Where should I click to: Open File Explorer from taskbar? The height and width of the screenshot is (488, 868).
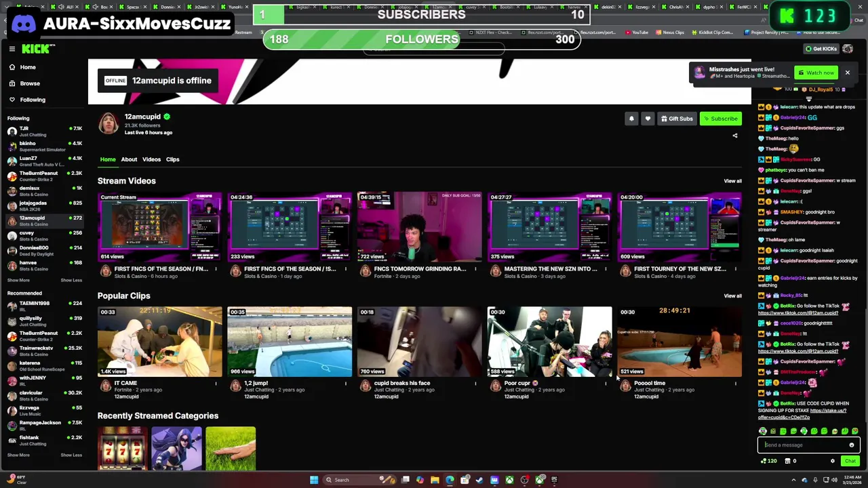click(x=435, y=480)
